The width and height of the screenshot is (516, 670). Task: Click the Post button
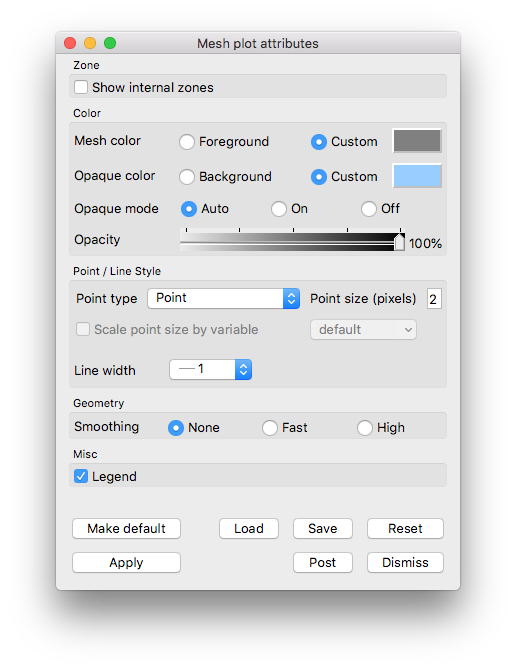(323, 562)
